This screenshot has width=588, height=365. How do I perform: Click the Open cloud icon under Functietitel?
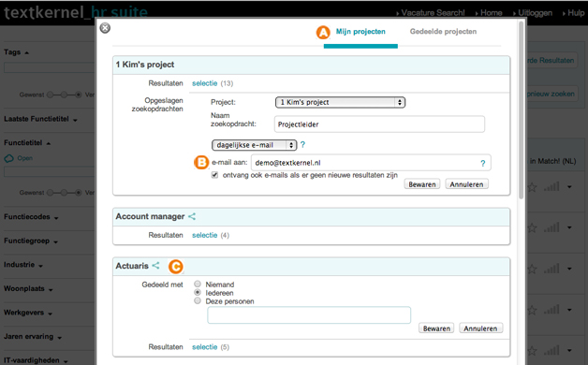coord(9,158)
